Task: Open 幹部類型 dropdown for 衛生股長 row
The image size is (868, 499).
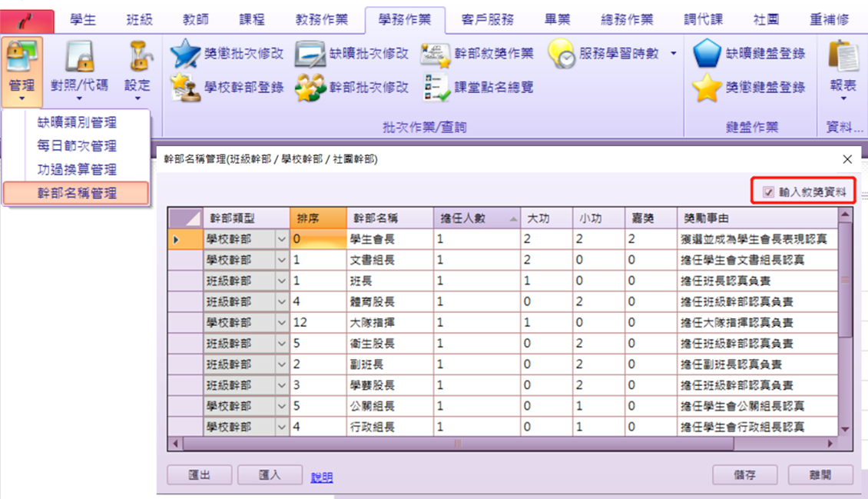Action: click(282, 344)
